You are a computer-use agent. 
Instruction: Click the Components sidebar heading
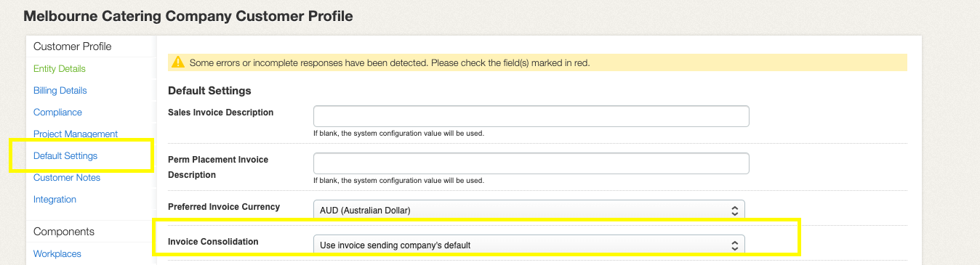[64, 232]
